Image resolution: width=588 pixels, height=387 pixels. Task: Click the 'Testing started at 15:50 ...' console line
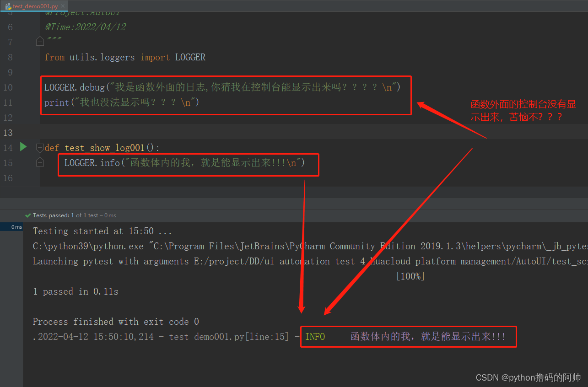[102, 231]
